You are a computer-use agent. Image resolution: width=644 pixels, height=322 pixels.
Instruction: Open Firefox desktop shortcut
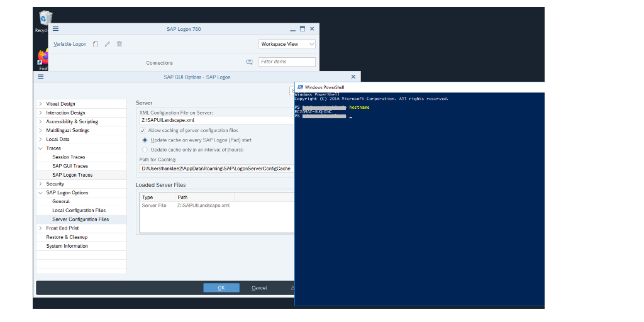43,60
